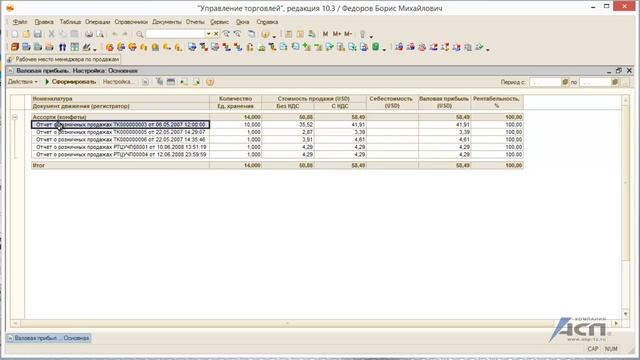This screenshot has height=360, width=640.
Task: Click the Итог row label
Action: [39, 165]
